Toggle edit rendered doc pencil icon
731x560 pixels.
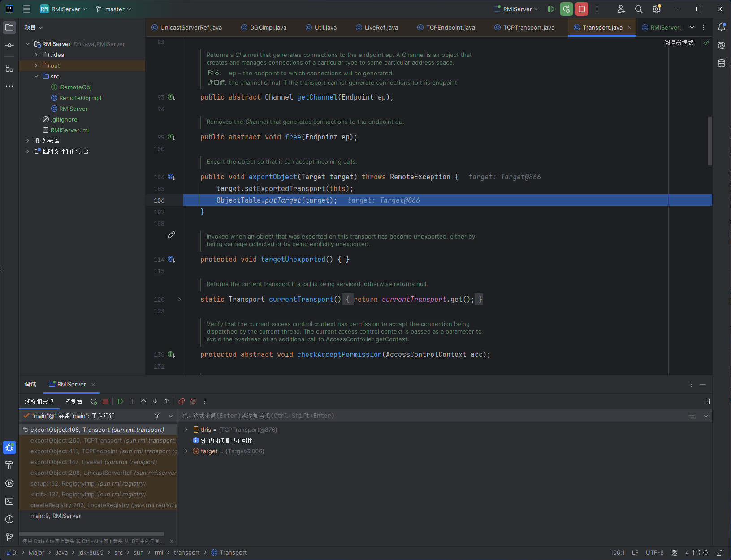(x=171, y=235)
